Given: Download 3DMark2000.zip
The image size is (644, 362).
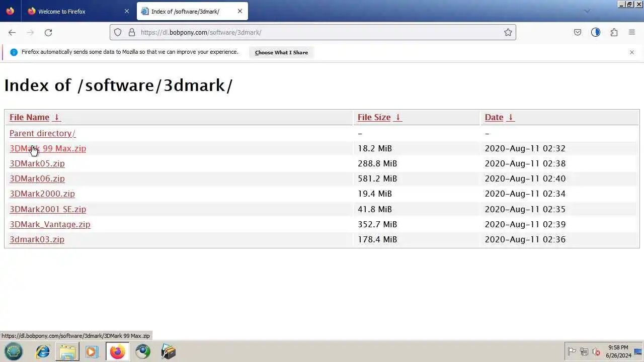Looking at the screenshot, I should 42,194.
